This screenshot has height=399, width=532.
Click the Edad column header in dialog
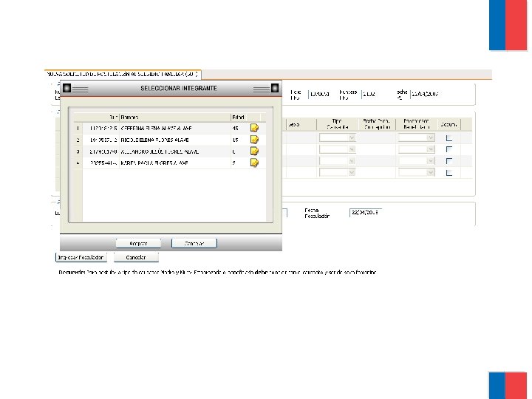pos(239,117)
